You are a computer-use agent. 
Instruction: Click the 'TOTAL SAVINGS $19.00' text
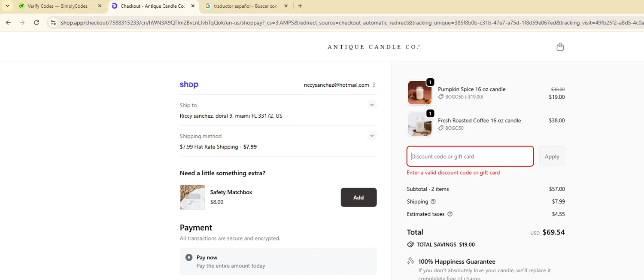click(446, 245)
